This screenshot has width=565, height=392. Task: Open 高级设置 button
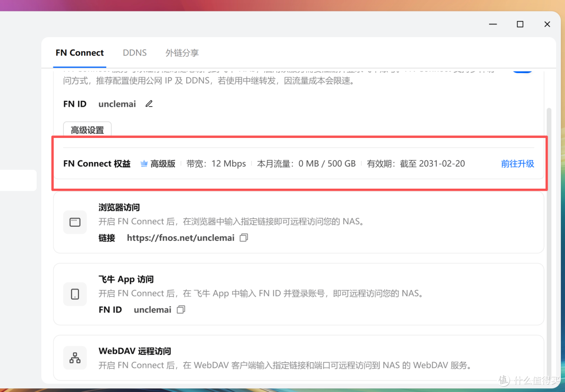(x=87, y=130)
